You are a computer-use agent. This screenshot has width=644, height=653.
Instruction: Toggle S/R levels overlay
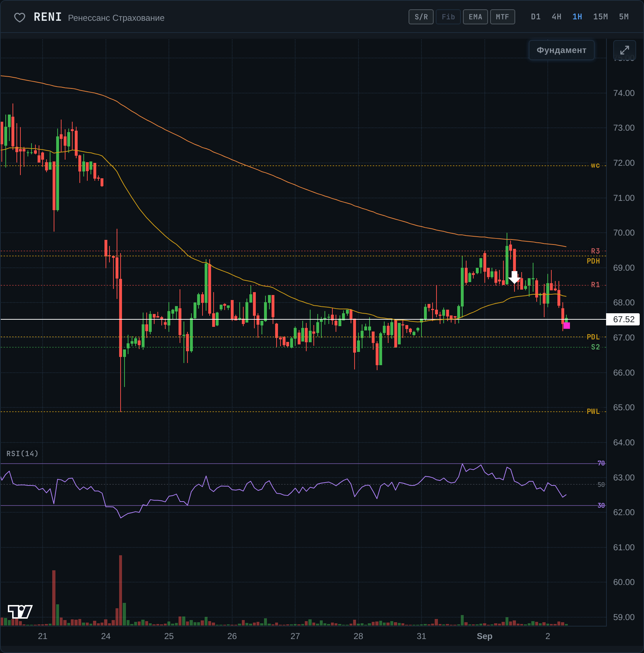point(421,17)
